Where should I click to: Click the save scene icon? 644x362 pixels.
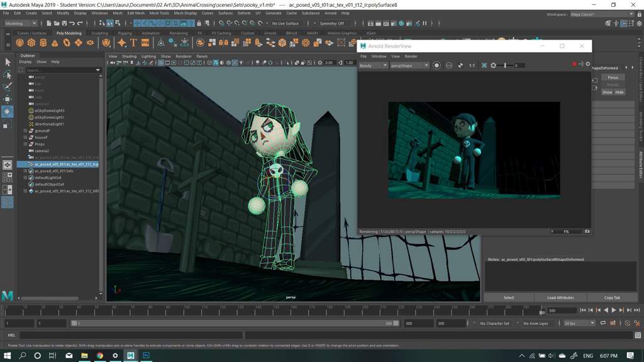click(64, 23)
